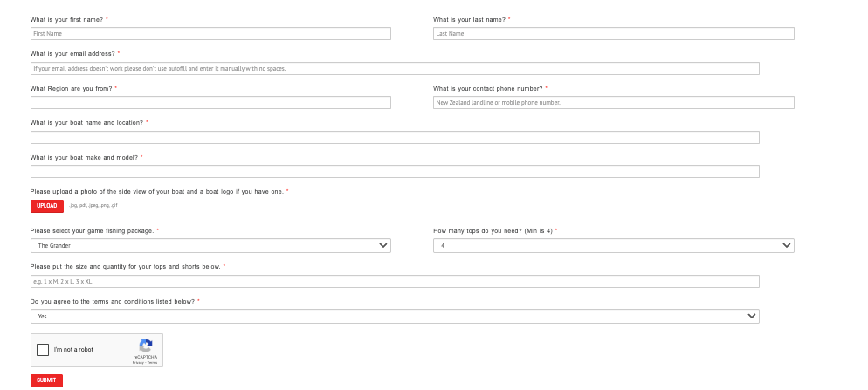Click the boat make and model field

(395, 172)
